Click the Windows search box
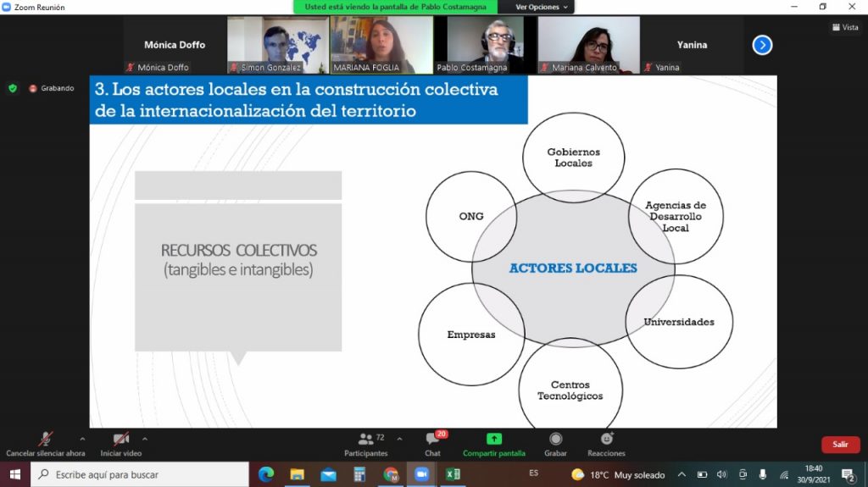 pyautogui.click(x=140, y=474)
